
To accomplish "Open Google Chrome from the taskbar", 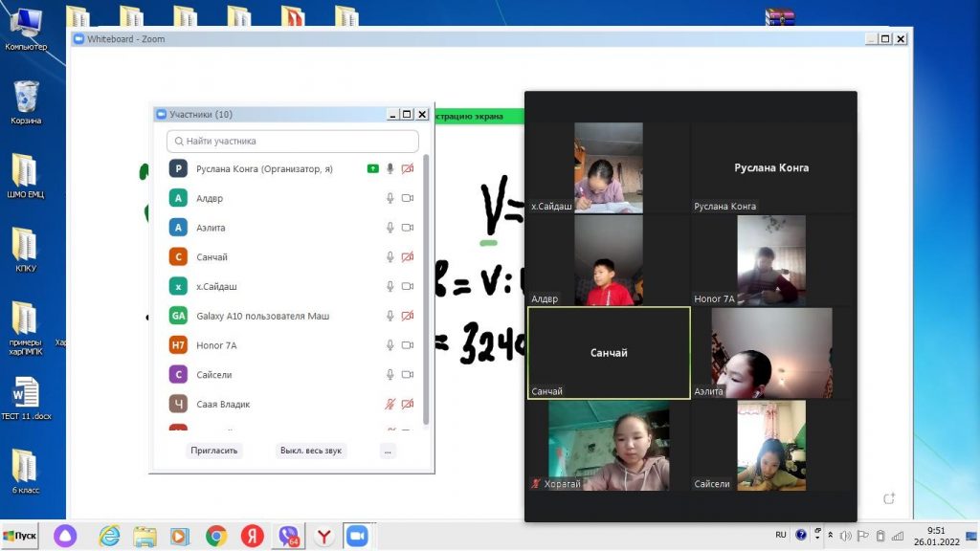I will [216, 536].
